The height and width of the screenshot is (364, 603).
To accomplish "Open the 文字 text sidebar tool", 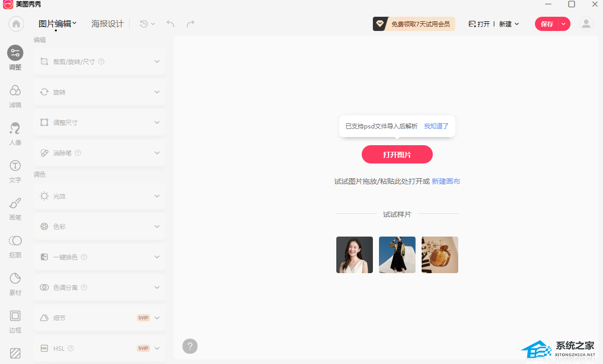I will [x=15, y=172].
